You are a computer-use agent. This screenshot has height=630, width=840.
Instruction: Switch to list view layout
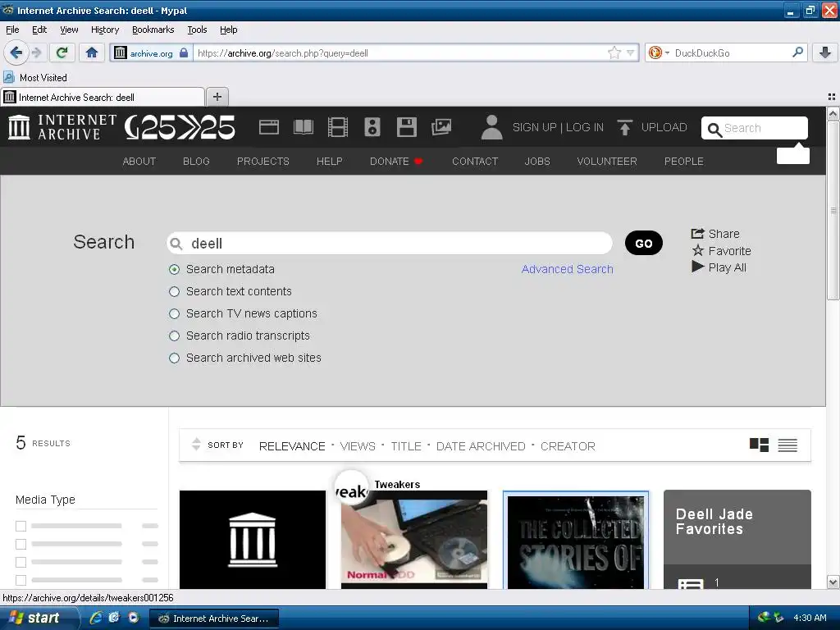click(x=787, y=445)
